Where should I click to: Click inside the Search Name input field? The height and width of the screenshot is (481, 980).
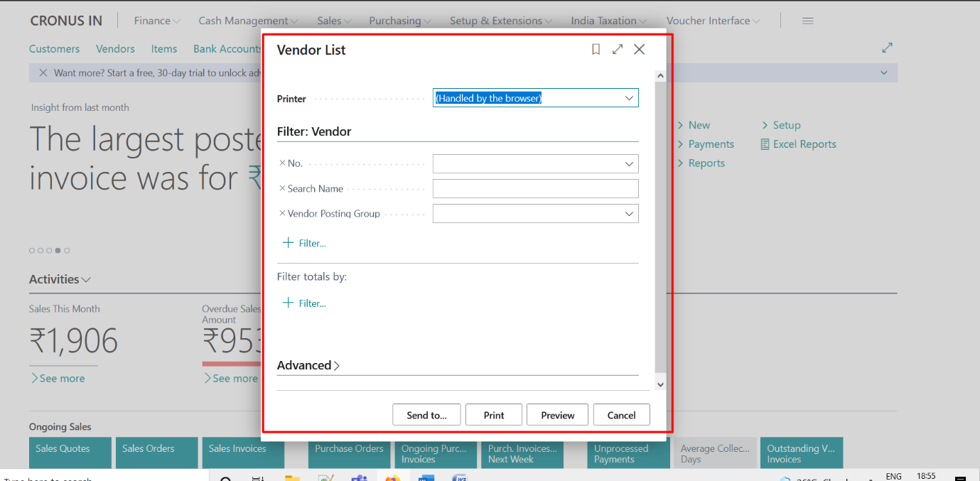pos(534,188)
